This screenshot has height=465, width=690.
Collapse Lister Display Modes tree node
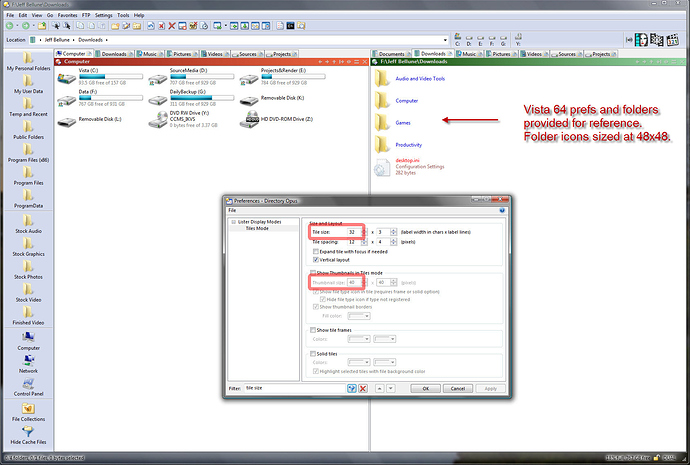click(x=233, y=222)
